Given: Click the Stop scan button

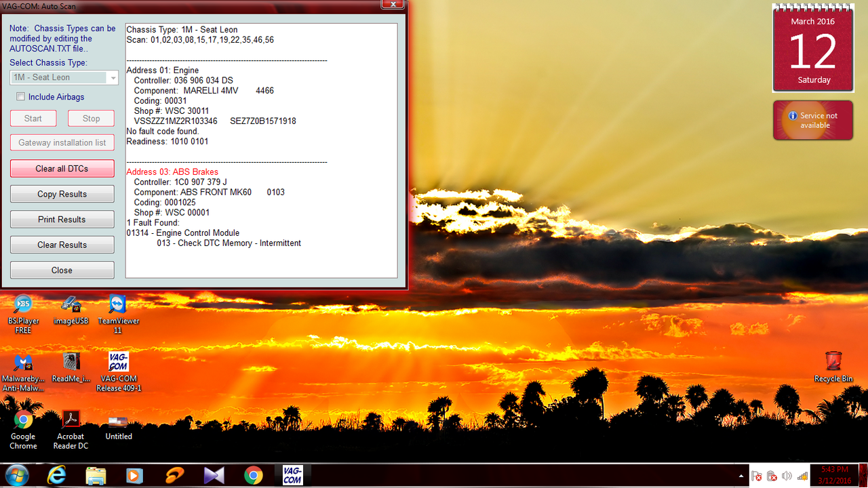Looking at the screenshot, I should tap(91, 119).
